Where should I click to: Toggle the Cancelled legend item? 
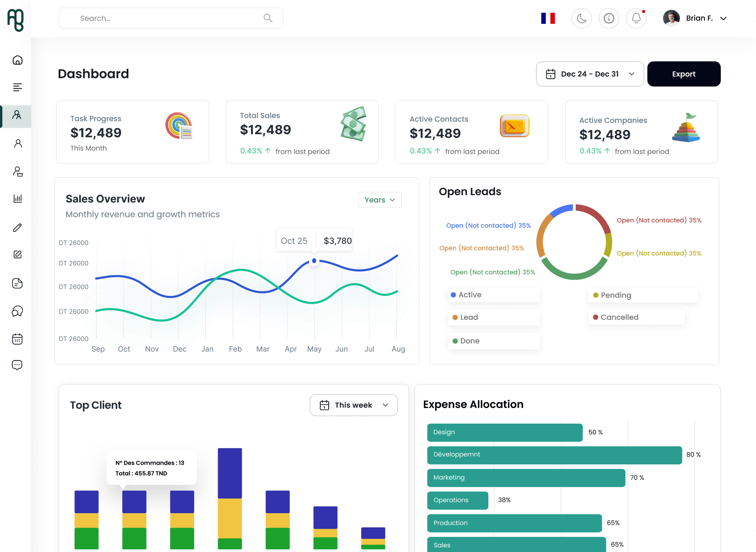[x=637, y=317]
